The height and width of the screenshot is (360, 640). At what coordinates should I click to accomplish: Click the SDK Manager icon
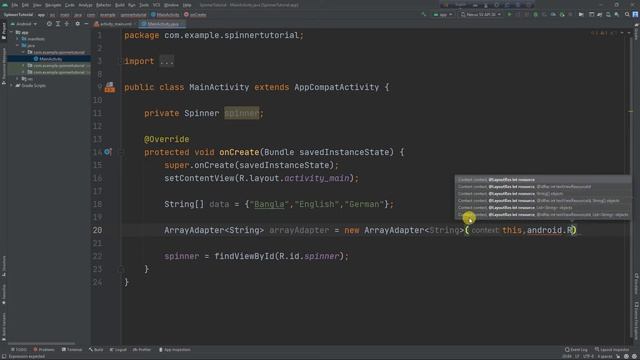[617, 15]
